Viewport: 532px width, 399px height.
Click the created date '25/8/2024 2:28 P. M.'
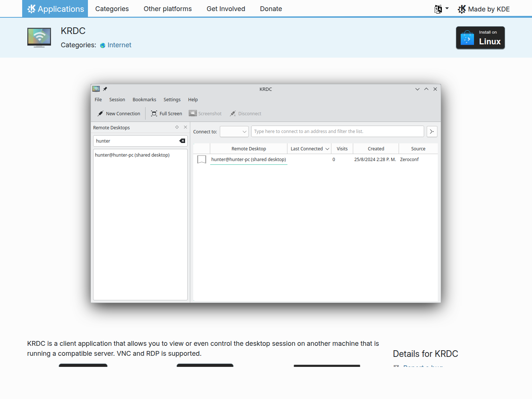[375, 160]
